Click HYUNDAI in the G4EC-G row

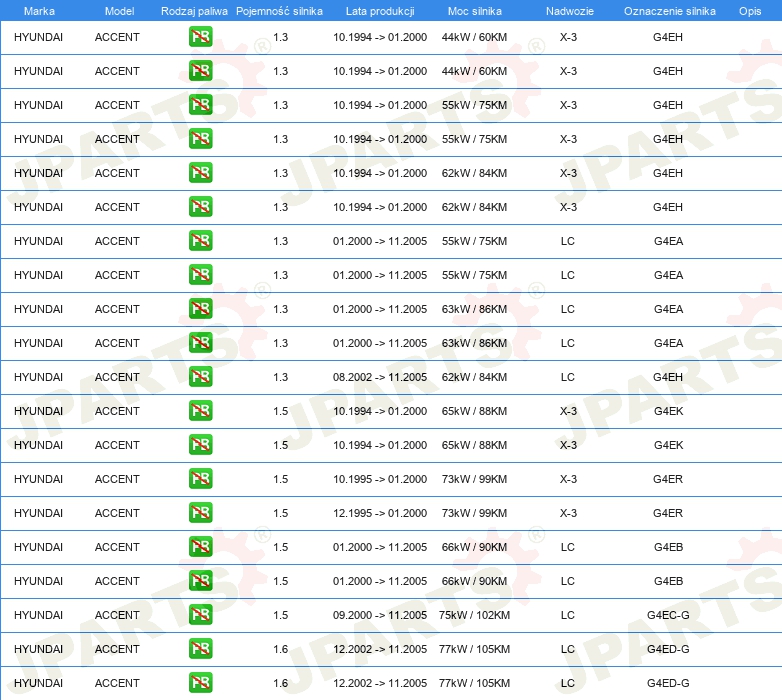pyautogui.click(x=38, y=615)
